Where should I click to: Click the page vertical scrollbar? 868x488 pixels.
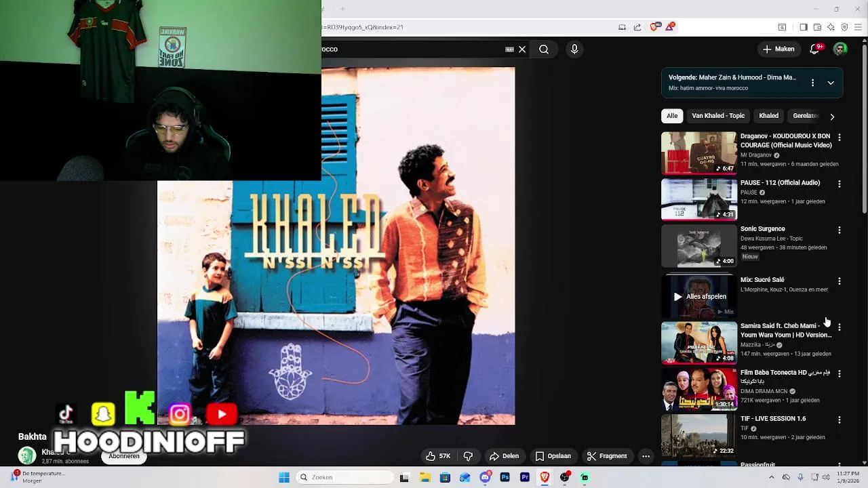tap(864, 129)
